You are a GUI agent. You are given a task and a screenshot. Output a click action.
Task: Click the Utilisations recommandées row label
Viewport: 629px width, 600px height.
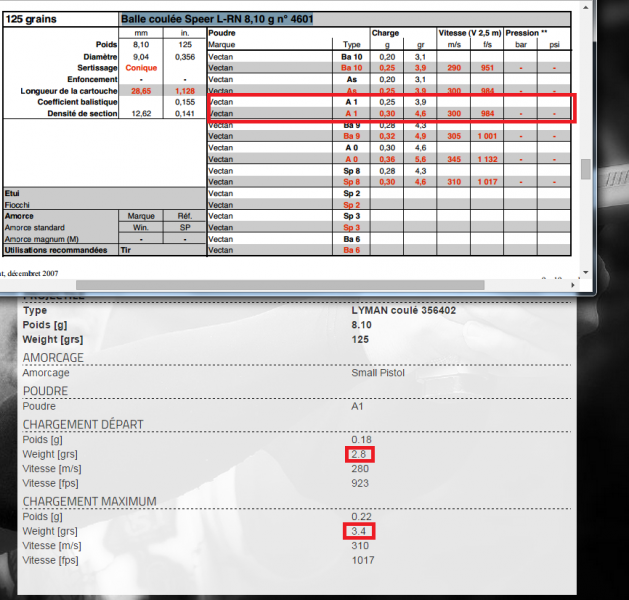pyautogui.click(x=60, y=250)
